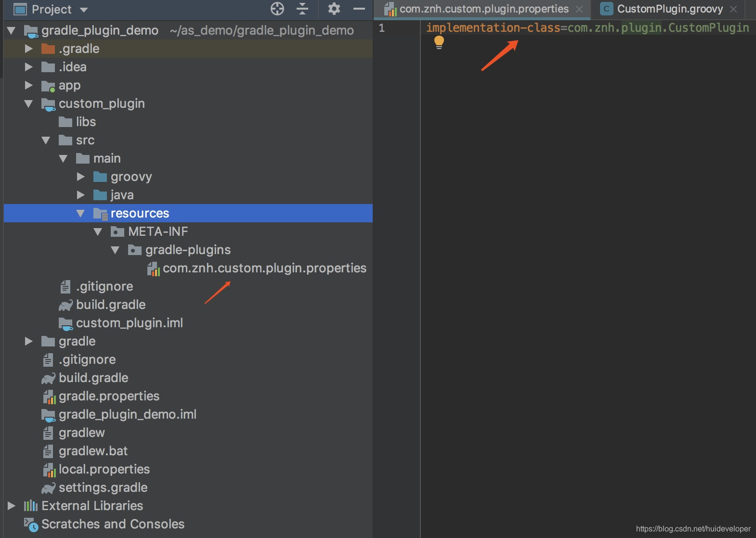Select the groovy source folder icon
The image size is (756, 538).
tap(100, 177)
